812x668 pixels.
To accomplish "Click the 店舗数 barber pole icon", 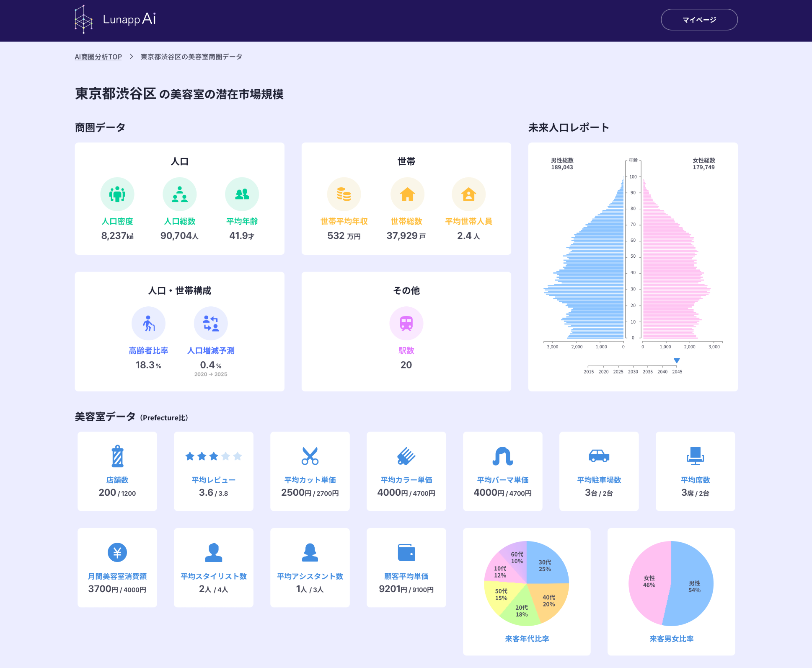I will (117, 456).
